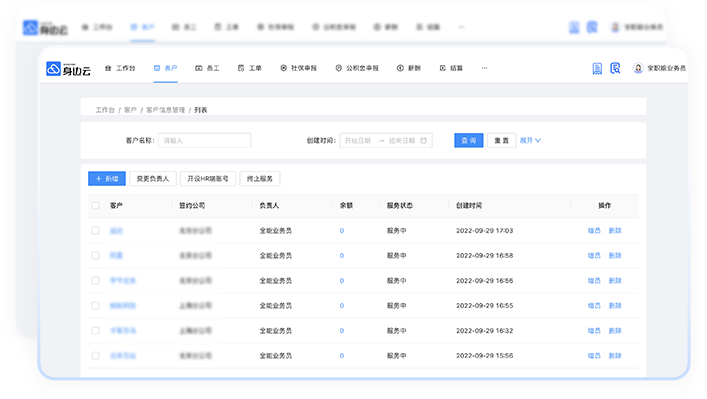Screen dimensions: 707x399
Task: Click 客户 in the breadcrumb
Action: coord(130,110)
